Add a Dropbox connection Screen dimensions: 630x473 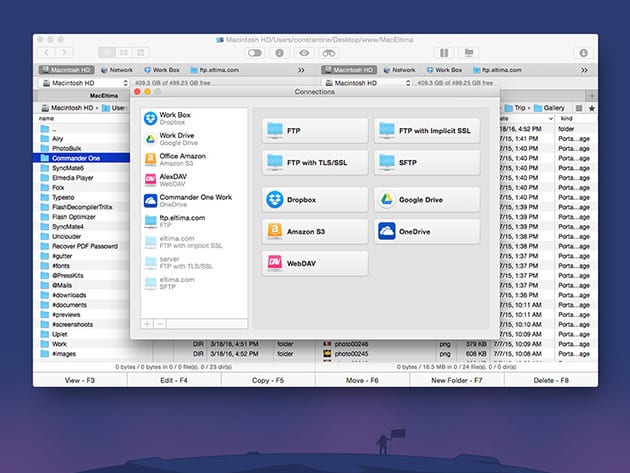tap(315, 200)
